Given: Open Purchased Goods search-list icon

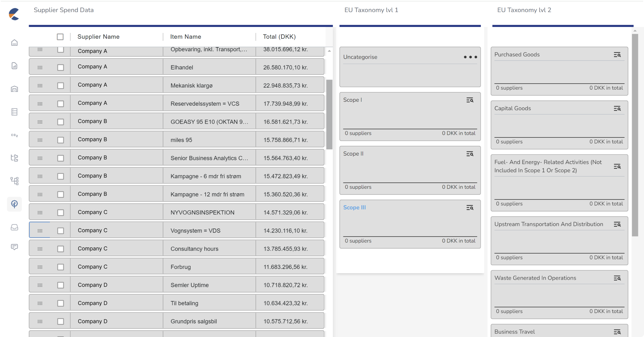Looking at the screenshot, I should click(x=617, y=55).
